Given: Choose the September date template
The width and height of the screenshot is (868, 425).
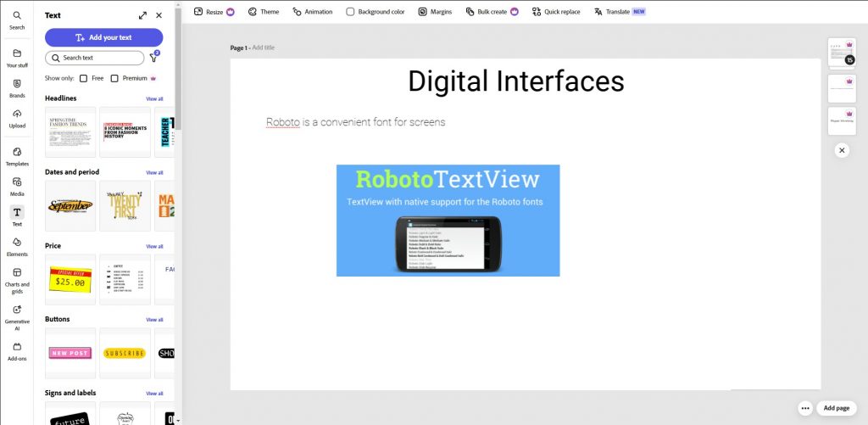Looking at the screenshot, I should click(x=70, y=205).
